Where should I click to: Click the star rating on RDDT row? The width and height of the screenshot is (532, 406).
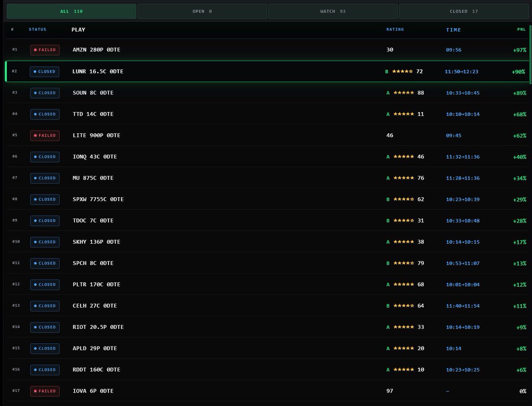click(403, 369)
